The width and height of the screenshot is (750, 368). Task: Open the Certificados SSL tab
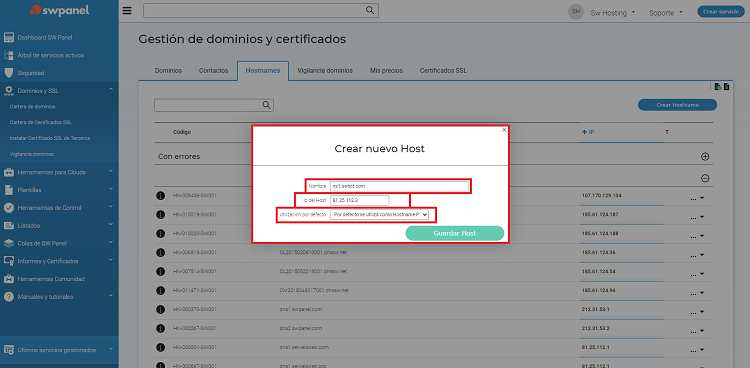(x=443, y=70)
